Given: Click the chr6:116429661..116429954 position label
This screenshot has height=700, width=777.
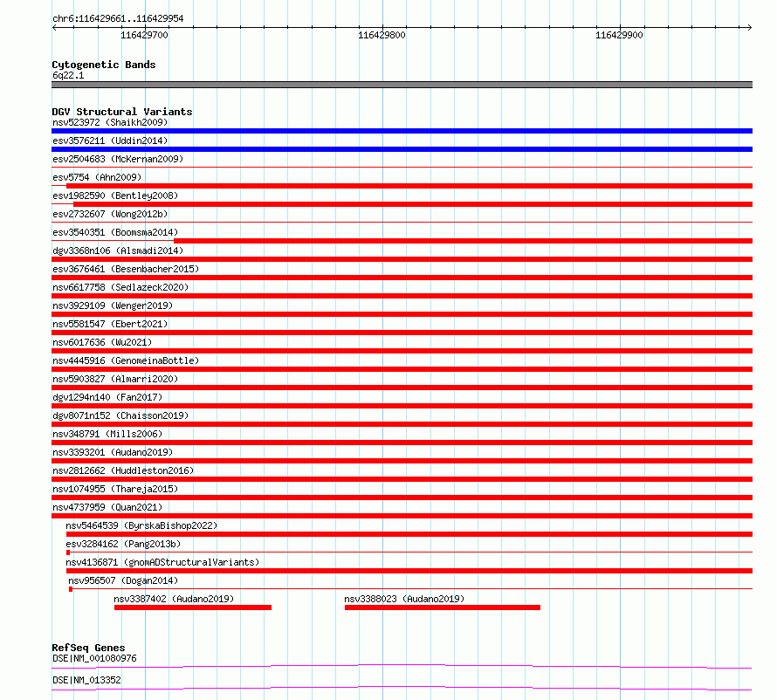Looking at the screenshot, I should [118, 18].
